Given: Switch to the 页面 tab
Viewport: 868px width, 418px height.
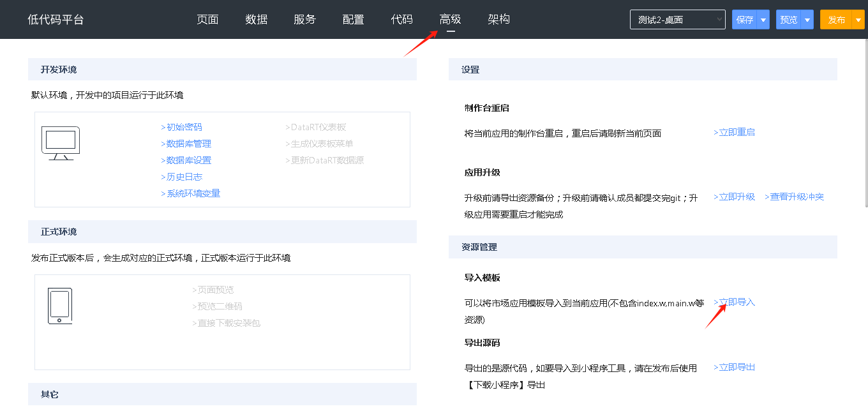Looking at the screenshot, I should coord(207,20).
